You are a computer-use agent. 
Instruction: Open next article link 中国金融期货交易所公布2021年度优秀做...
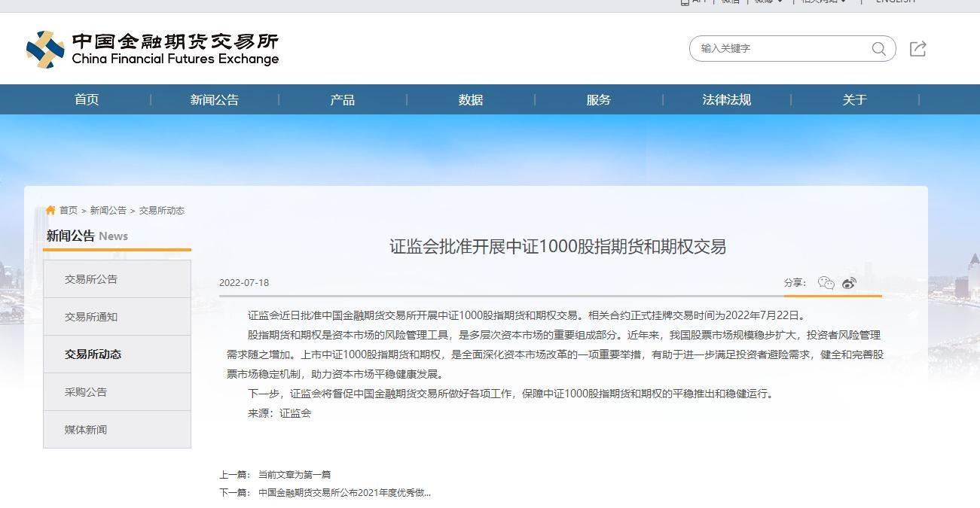click(x=344, y=493)
